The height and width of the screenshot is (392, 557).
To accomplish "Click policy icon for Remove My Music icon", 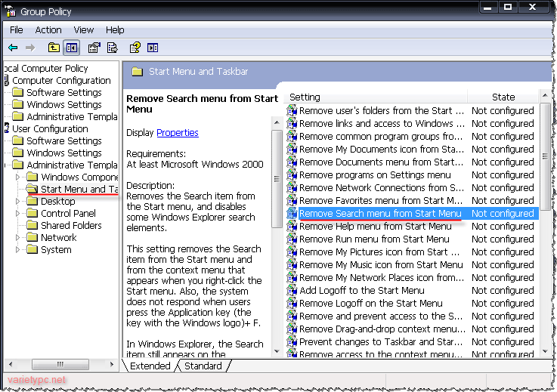I will pos(292,265).
